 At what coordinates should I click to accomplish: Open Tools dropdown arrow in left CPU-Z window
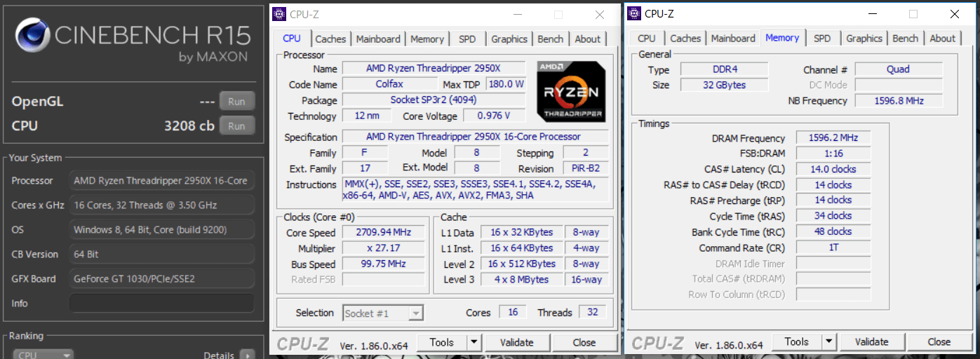point(474,343)
